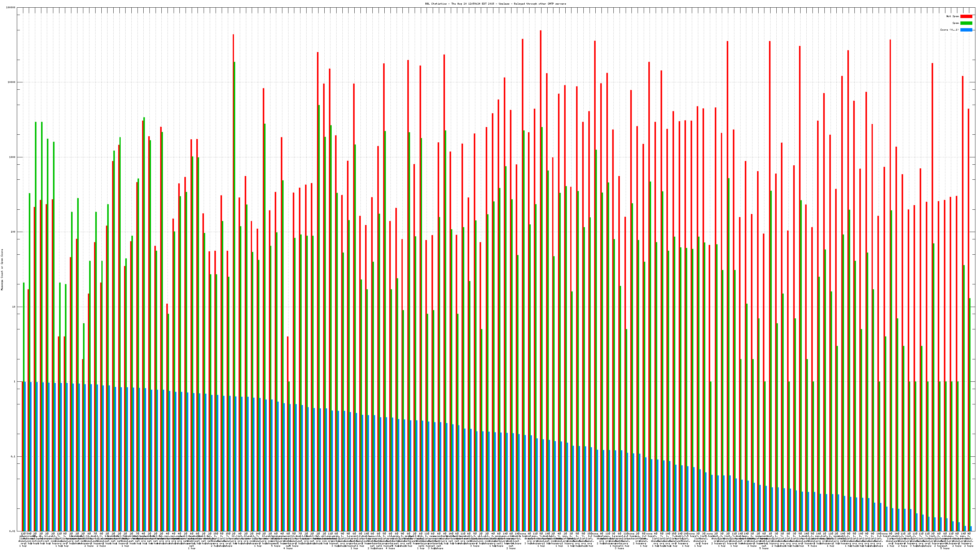Select the 'Spam' legend label text
The width and height of the screenshot is (980, 551).
(956, 23)
